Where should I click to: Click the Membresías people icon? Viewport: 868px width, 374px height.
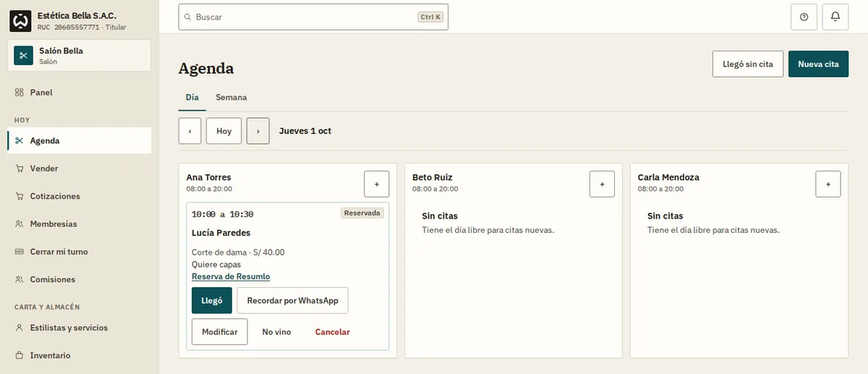[x=20, y=224]
